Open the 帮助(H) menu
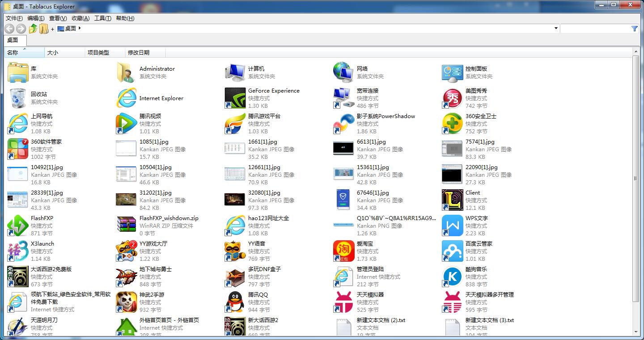The width and height of the screenshot is (644, 340). pos(125,18)
